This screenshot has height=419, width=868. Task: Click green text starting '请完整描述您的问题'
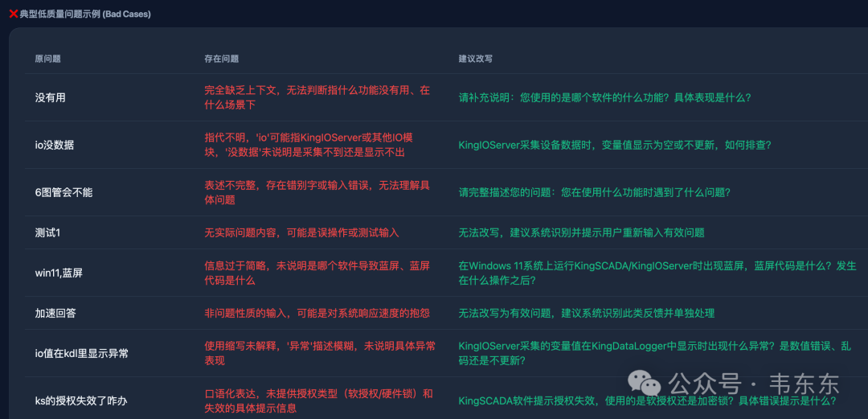(595, 193)
